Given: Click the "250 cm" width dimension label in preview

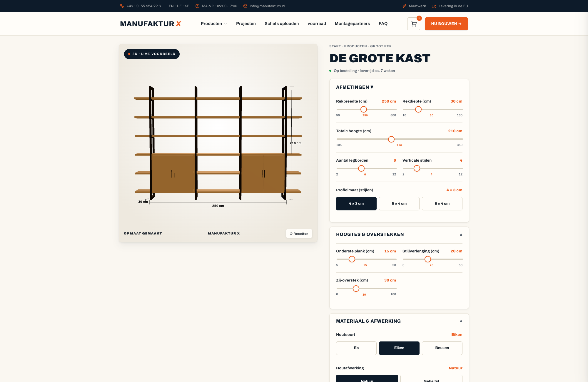Looking at the screenshot, I should pos(218,206).
